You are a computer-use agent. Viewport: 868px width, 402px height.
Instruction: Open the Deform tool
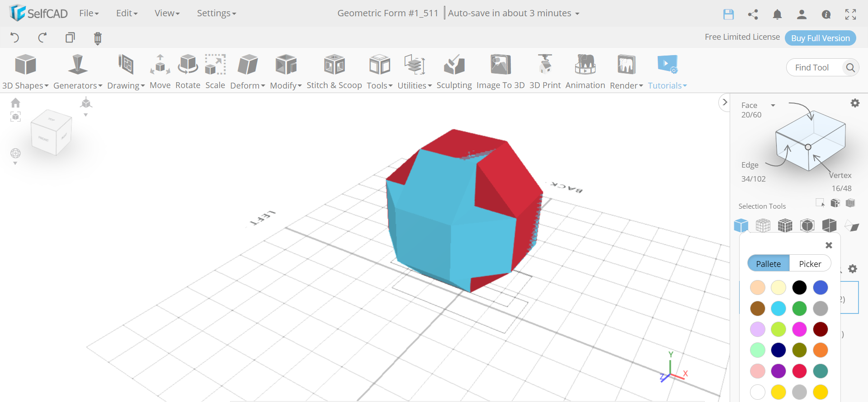click(247, 72)
